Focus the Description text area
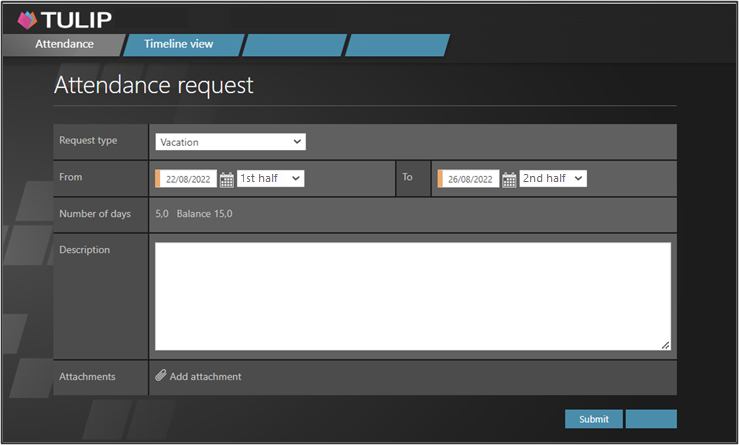 (x=412, y=296)
